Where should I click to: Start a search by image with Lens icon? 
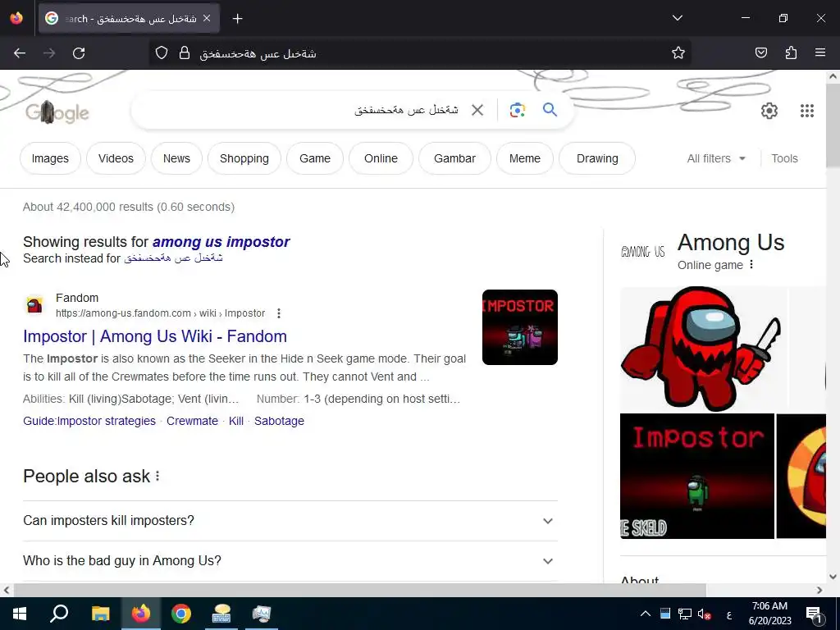pyautogui.click(x=517, y=111)
